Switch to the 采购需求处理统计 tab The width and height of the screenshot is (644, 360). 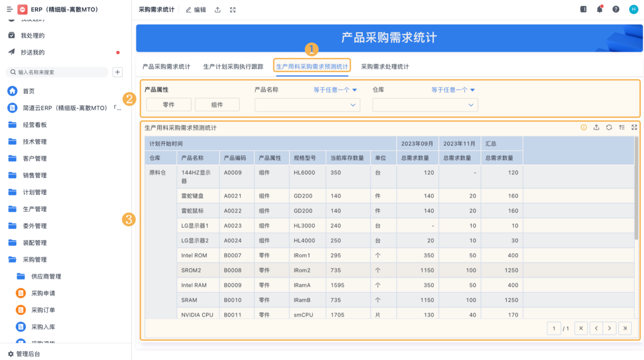click(x=385, y=67)
